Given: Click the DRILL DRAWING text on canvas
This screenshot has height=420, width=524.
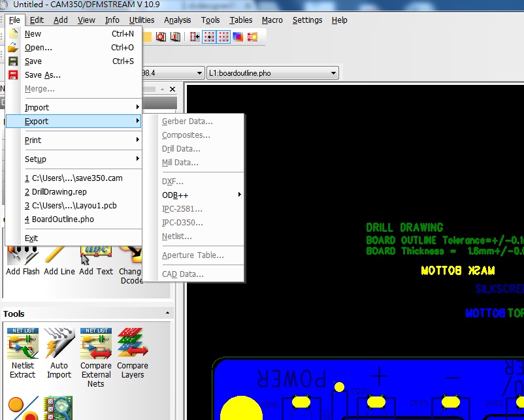Looking at the screenshot, I should pos(404,227).
